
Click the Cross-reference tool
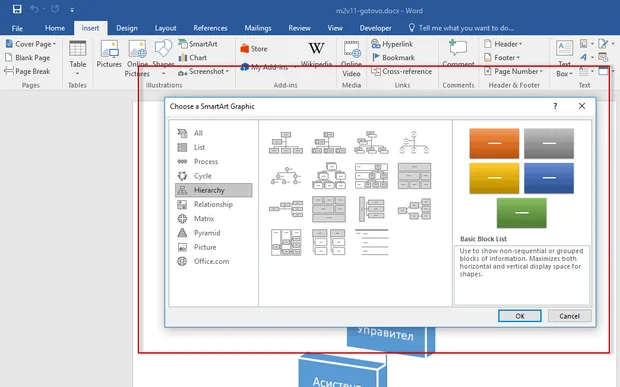point(401,72)
